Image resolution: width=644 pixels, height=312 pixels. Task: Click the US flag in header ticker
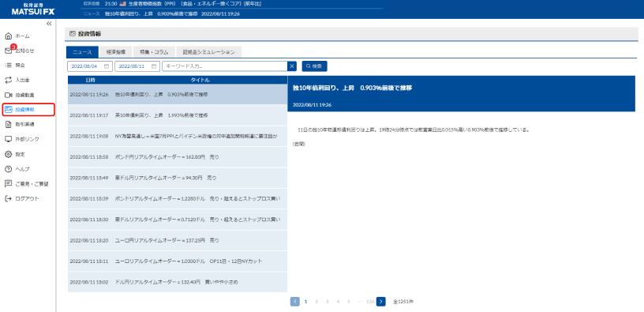[123, 4]
